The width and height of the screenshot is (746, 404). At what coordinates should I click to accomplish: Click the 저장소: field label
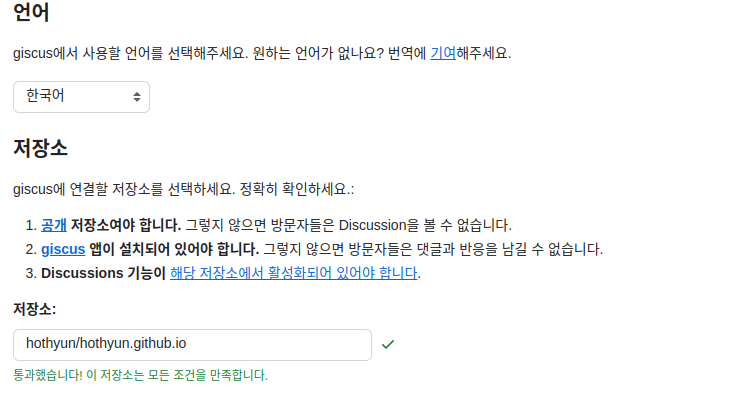click(x=35, y=308)
